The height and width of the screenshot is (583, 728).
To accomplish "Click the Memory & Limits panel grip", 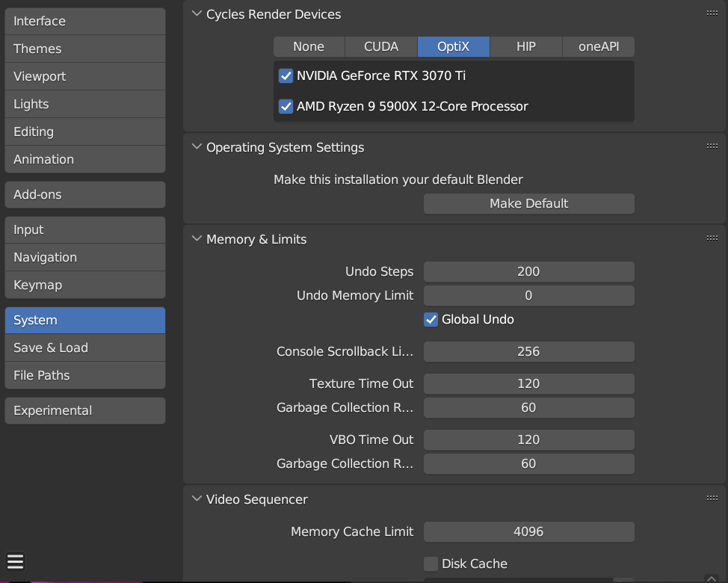I will [712, 238].
